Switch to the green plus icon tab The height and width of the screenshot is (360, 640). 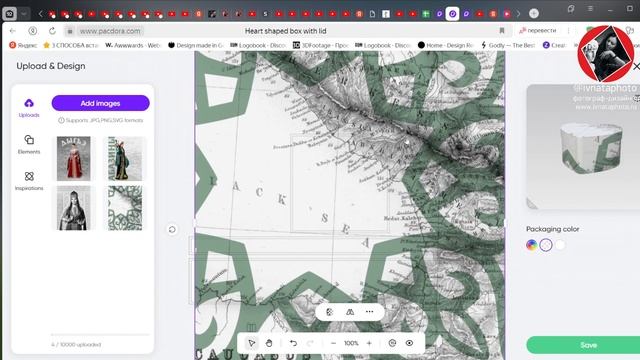point(426,14)
